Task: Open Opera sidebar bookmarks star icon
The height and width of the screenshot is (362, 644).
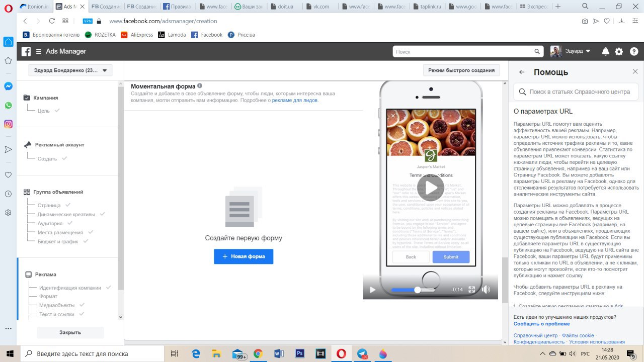Action: [x=8, y=60]
